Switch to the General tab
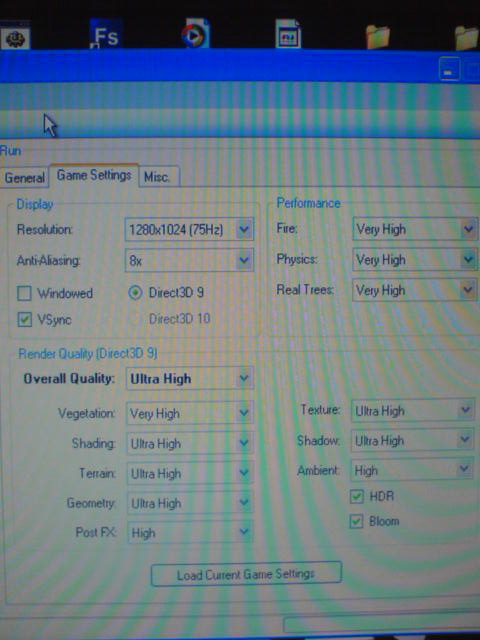The height and width of the screenshot is (640, 480). pyautogui.click(x=24, y=178)
